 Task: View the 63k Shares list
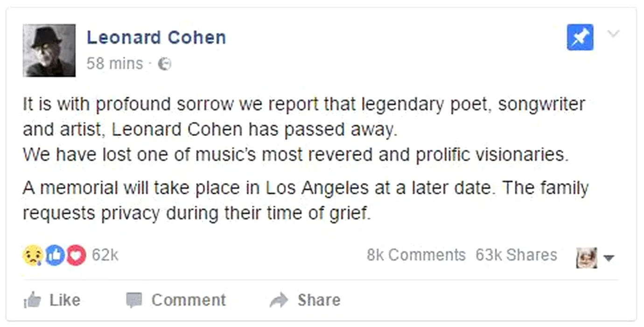(x=516, y=255)
